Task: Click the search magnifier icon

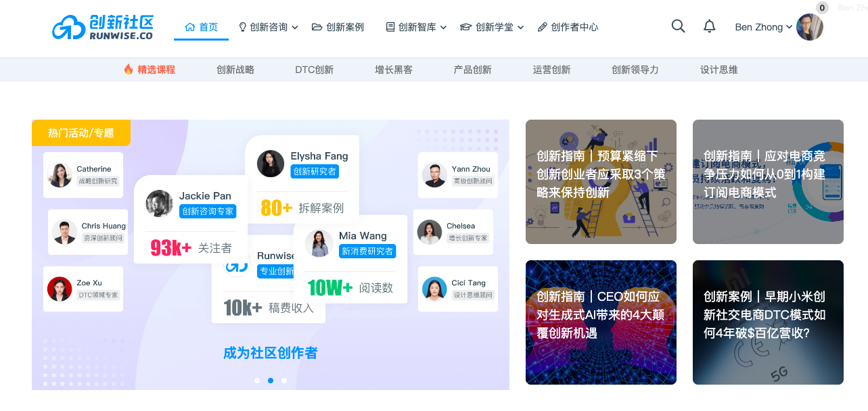Action: [678, 26]
